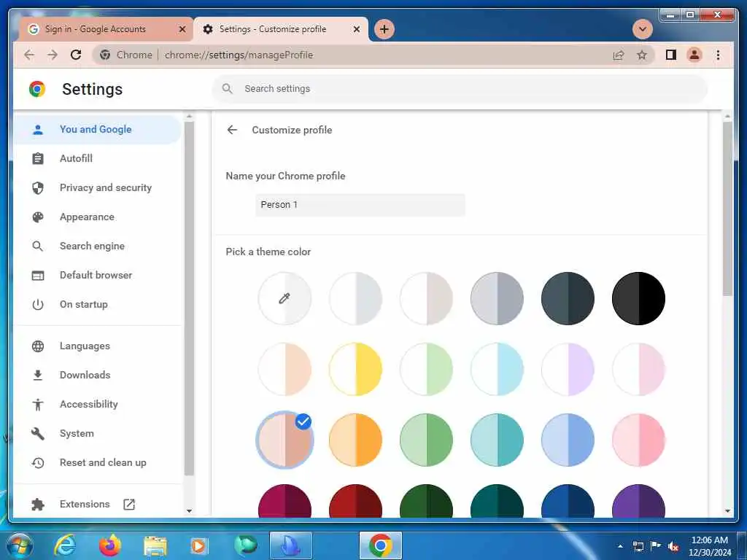This screenshot has height=560, width=747.
Task: Open Privacy and security settings
Action: point(97,187)
